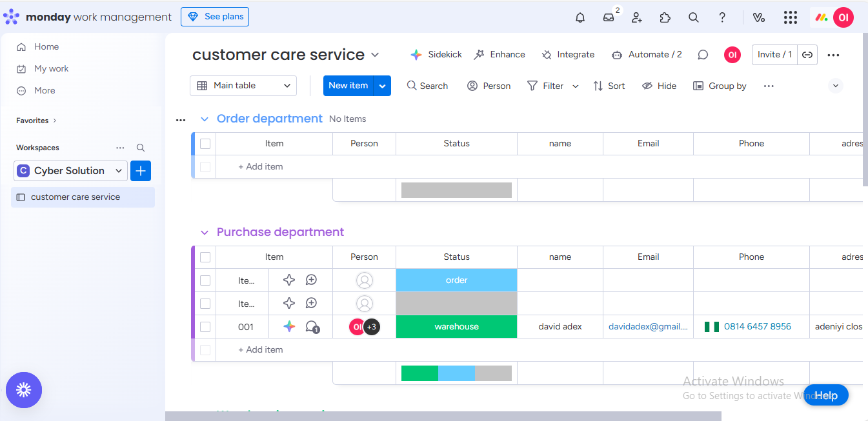Click Add item in Purchase department
This screenshot has width=868, height=421.
[261, 350]
